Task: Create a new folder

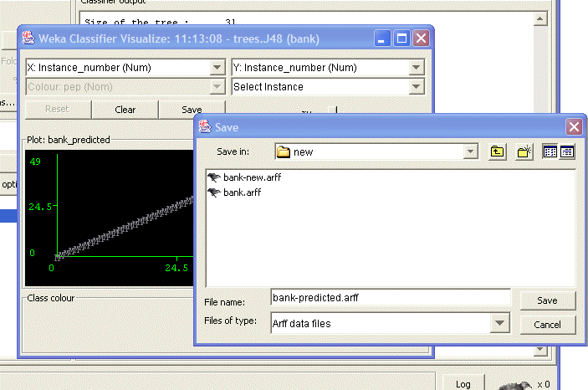Action: 524,152
